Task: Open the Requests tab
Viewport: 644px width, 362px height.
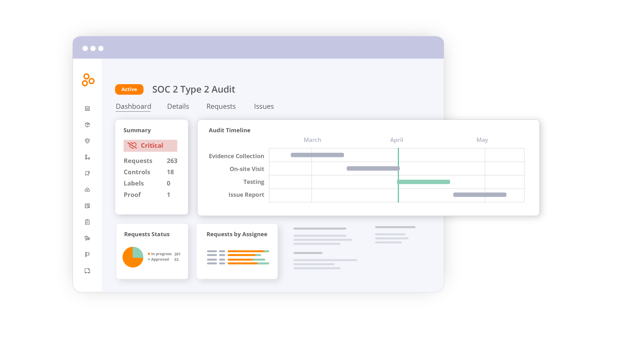Action: point(221,106)
